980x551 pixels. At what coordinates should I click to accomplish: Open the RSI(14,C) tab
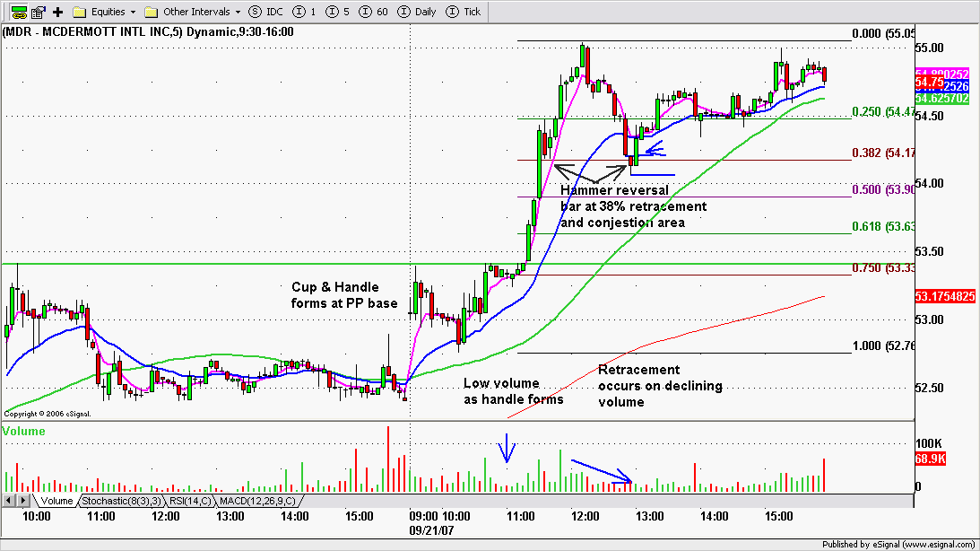[x=190, y=501]
